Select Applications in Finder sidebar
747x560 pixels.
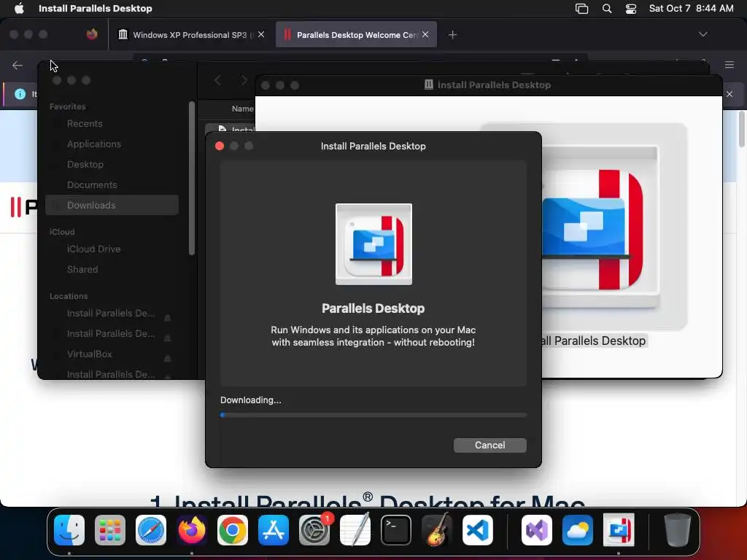pyautogui.click(x=112, y=144)
